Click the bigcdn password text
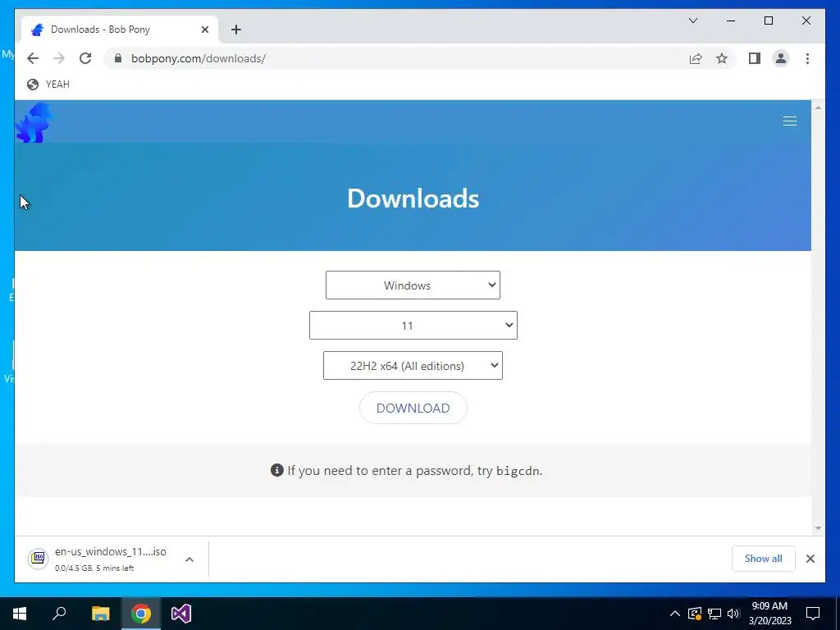 (518, 471)
